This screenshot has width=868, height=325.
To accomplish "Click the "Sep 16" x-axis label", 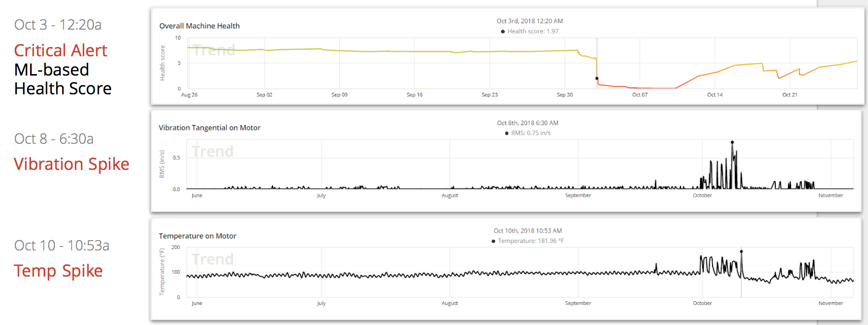I will pos(415,95).
